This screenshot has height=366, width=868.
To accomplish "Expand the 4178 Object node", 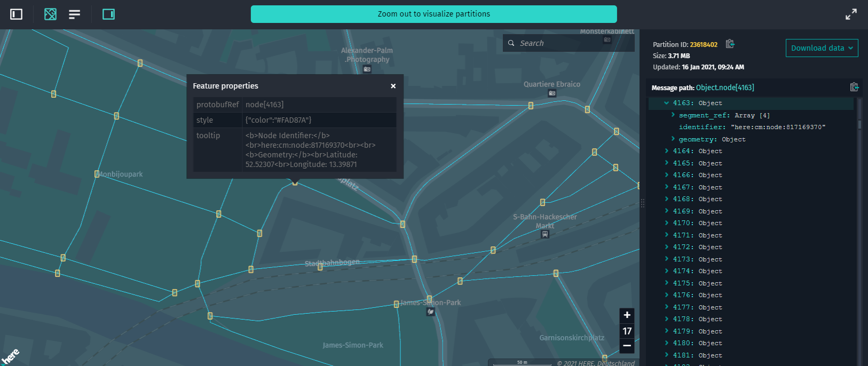I will click(x=666, y=319).
